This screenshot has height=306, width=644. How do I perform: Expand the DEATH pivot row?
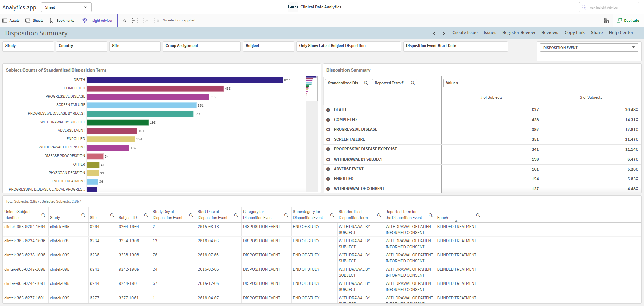click(x=328, y=110)
